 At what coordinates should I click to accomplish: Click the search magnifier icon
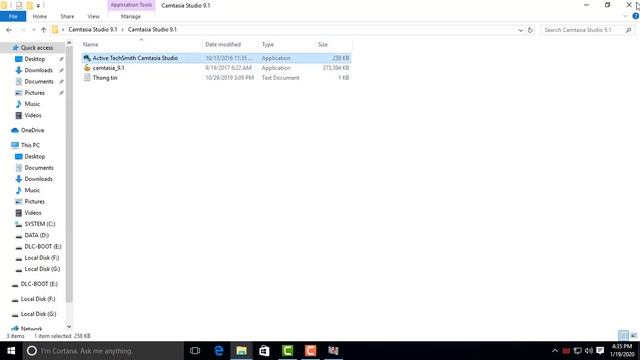coord(629,30)
